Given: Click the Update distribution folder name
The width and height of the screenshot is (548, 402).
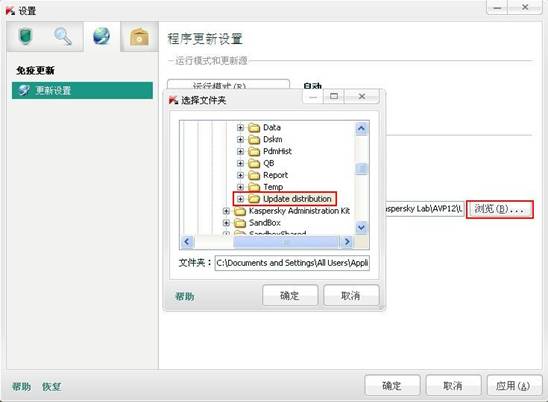Looking at the screenshot, I should (x=297, y=199).
